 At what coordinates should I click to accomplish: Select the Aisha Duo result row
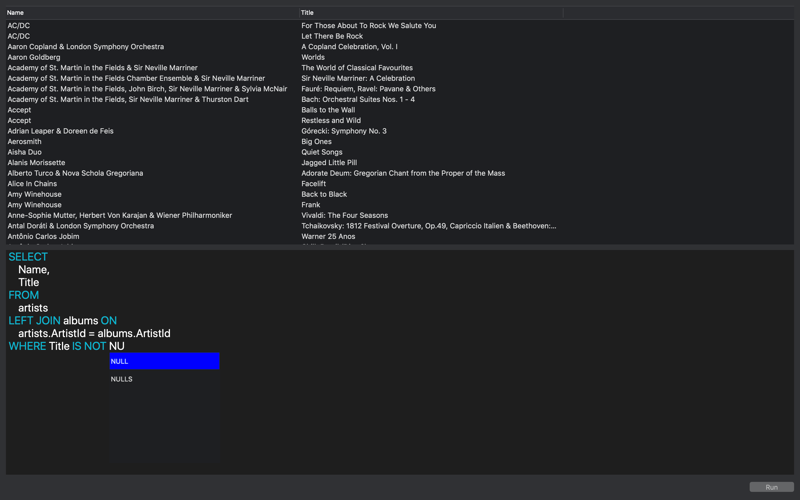(x=25, y=152)
